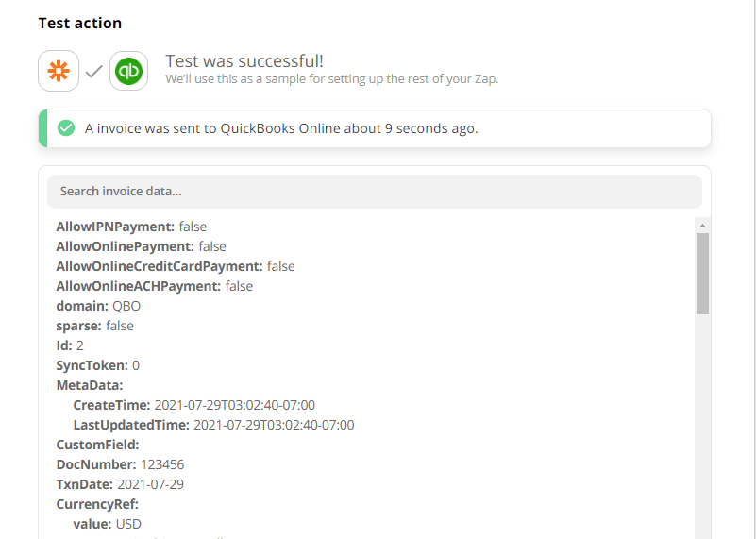756x539 pixels.
Task: Select the CurrencyRef entry
Action: point(96,504)
